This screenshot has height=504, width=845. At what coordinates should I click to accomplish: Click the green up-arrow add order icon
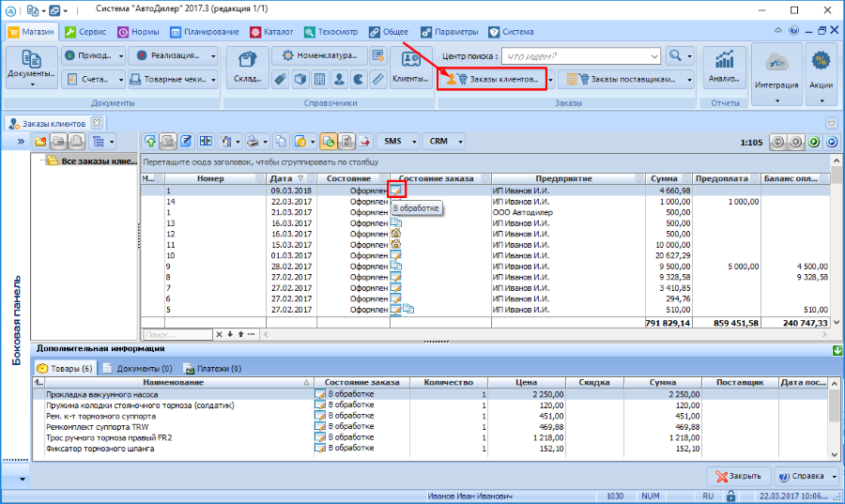pyautogui.click(x=150, y=142)
